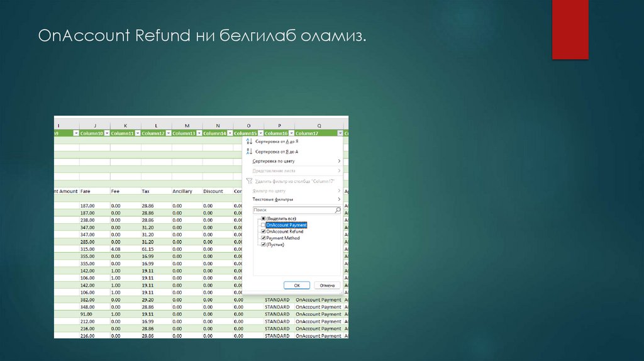This screenshot has width=644, height=361.
Task: Select column O letter header
Action: [248, 126]
